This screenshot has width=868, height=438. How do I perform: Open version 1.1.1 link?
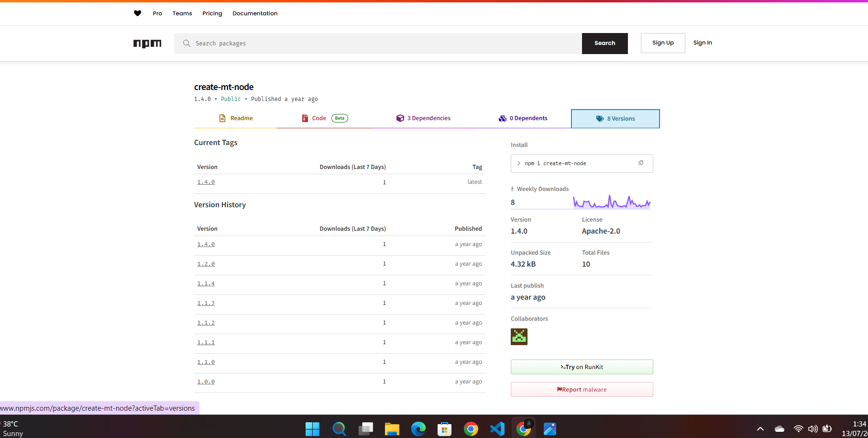point(206,342)
